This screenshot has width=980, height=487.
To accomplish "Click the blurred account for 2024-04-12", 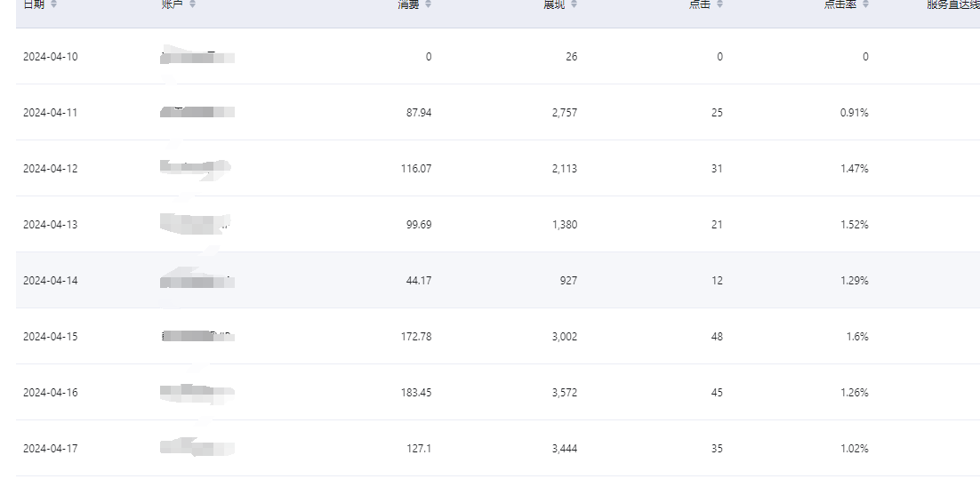I will [196, 168].
